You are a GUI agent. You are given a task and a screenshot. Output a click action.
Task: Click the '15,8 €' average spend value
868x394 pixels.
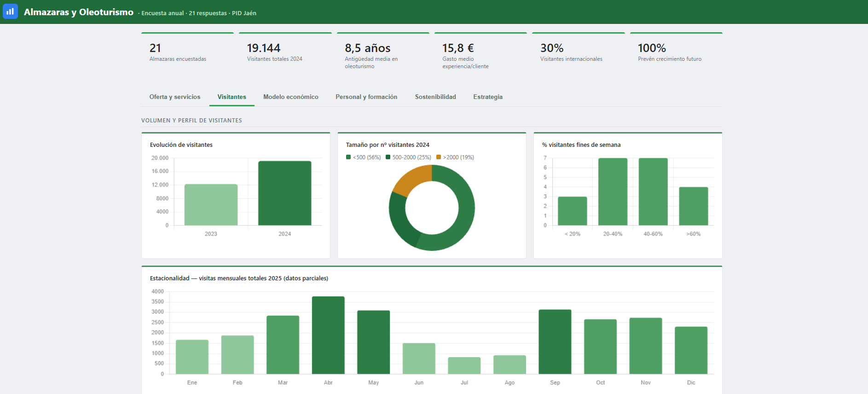(x=458, y=48)
